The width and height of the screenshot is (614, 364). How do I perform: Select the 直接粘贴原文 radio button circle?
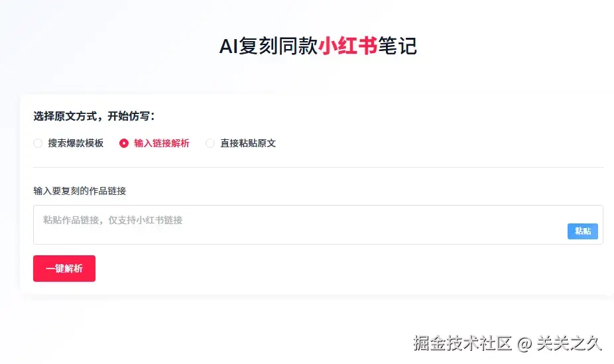210,143
